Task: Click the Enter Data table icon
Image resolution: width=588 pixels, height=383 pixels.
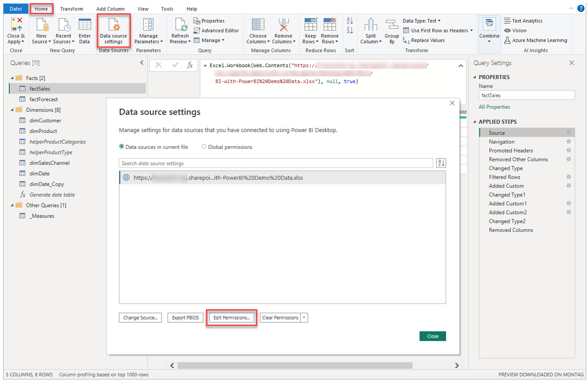Action: click(x=85, y=25)
